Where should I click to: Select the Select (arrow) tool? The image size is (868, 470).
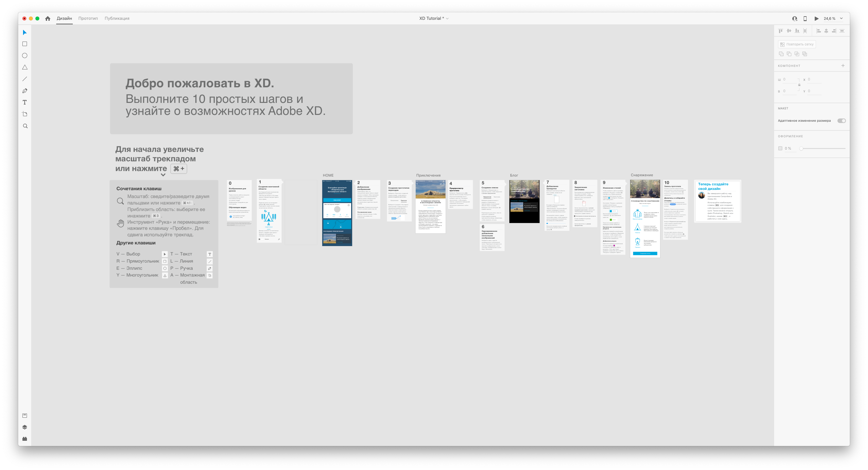tap(25, 32)
